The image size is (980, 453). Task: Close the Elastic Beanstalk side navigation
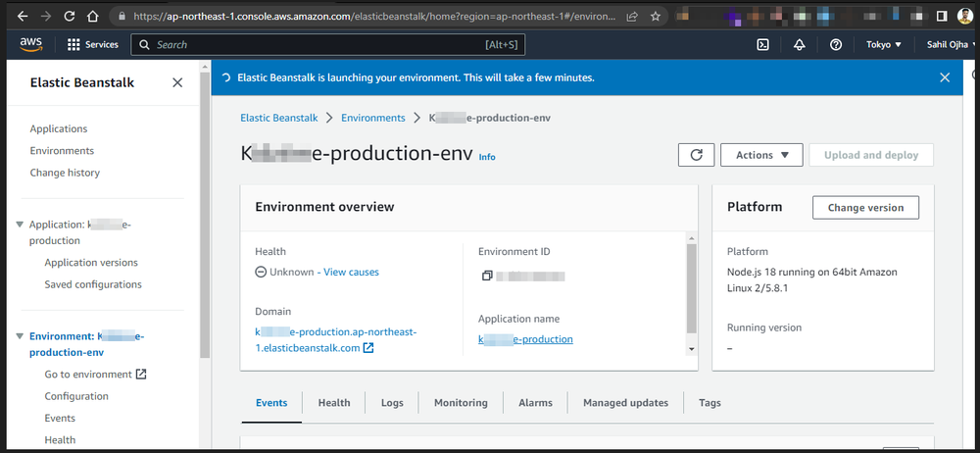pos(177,82)
